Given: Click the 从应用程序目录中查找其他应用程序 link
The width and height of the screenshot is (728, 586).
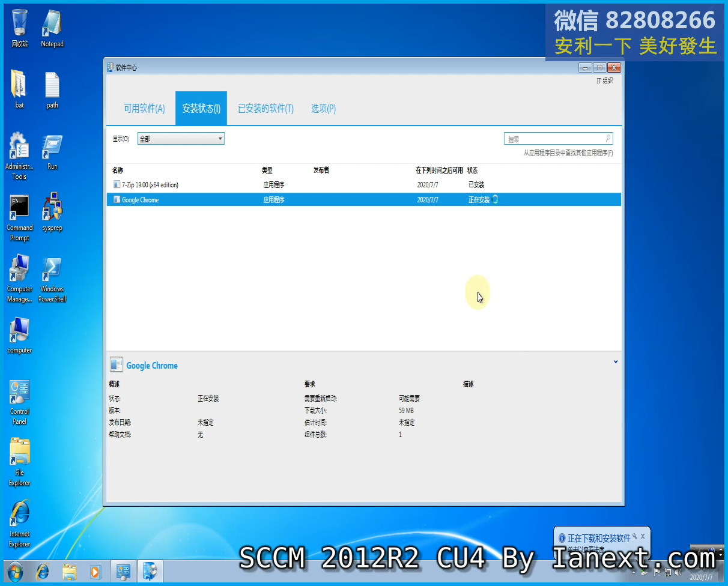Looking at the screenshot, I should 568,153.
